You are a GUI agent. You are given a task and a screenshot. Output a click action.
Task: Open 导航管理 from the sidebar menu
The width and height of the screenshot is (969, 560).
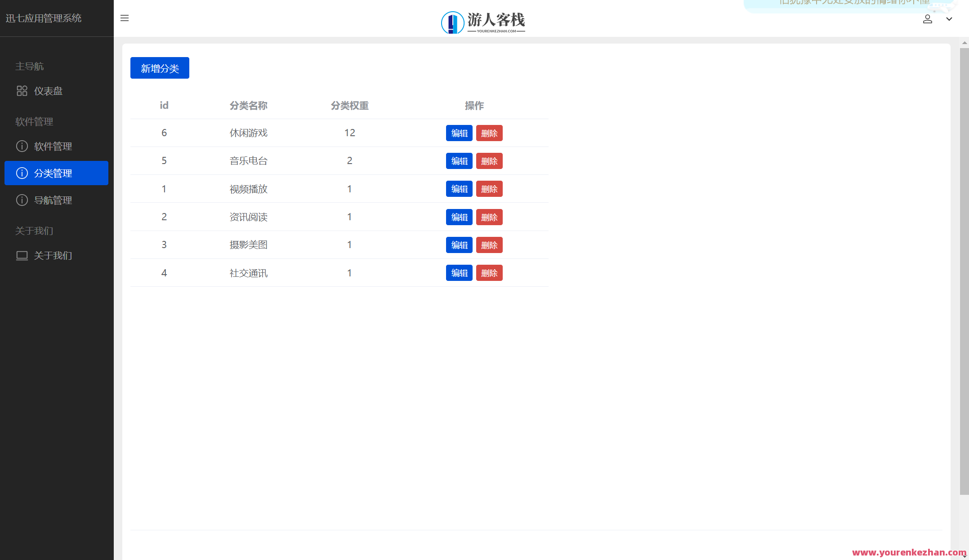(54, 200)
